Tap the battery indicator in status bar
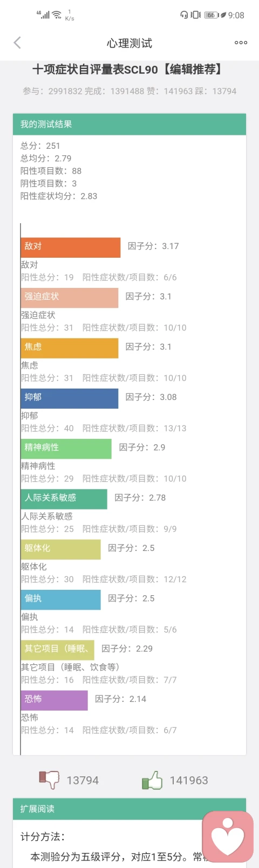 point(212,15)
